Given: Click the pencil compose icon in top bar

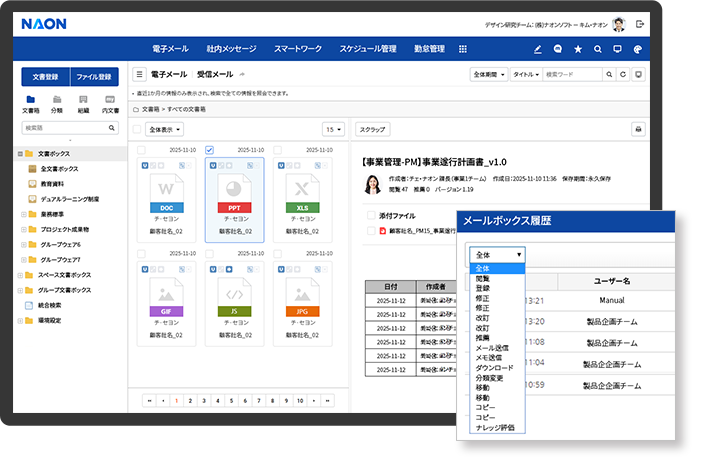Looking at the screenshot, I should click(538, 48).
